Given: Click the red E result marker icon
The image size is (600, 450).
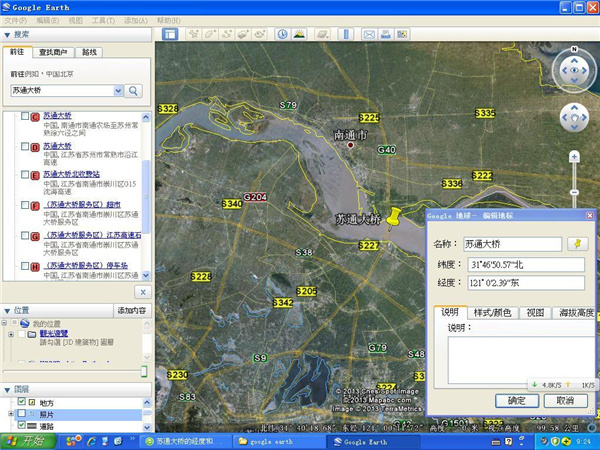Looking at the screenshot, I should (35, 176).
